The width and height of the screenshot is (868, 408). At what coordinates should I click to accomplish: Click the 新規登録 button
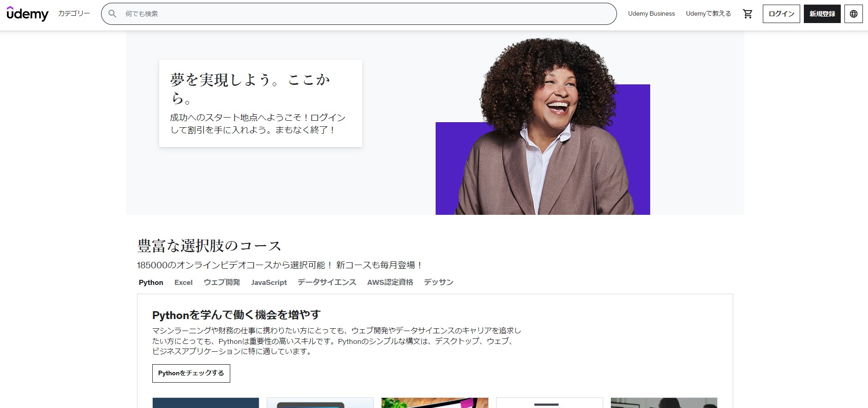pos(822,14)
